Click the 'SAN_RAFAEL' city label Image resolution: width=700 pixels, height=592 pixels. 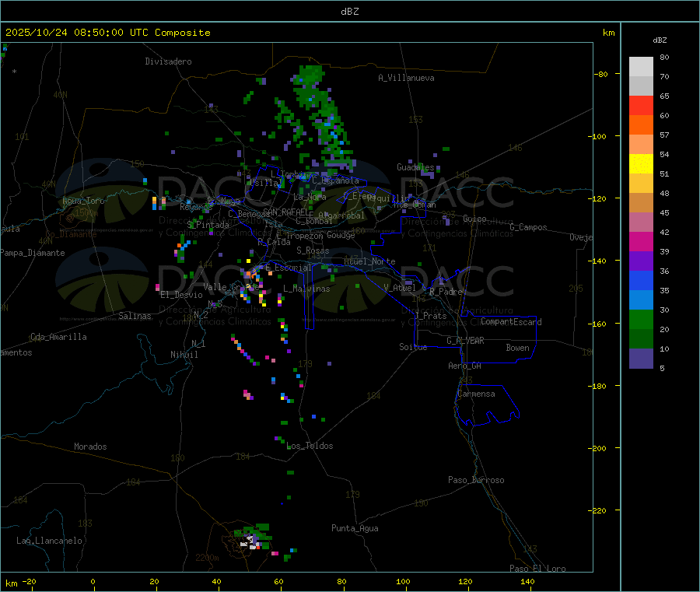click(288, 212)
